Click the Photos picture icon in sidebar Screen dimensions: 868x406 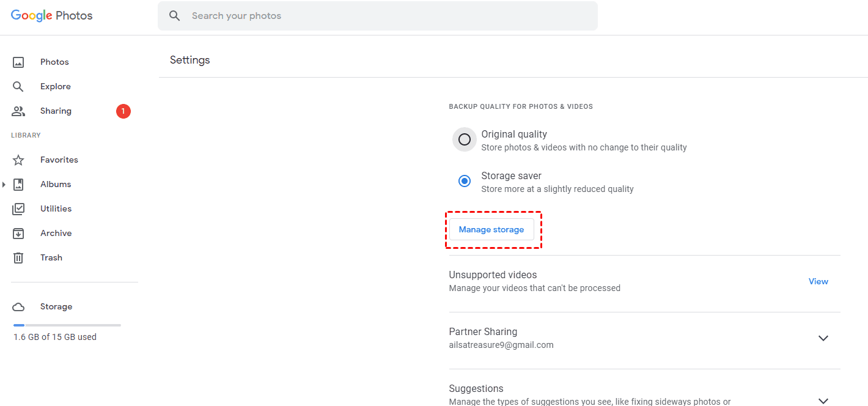[x=18, y=62]
